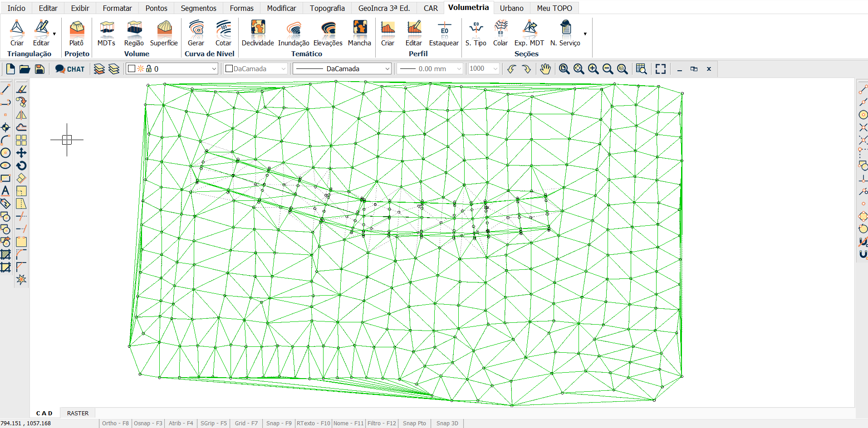Open the RASTER tab at bottom
868x428 pixels.
point(78,413)
